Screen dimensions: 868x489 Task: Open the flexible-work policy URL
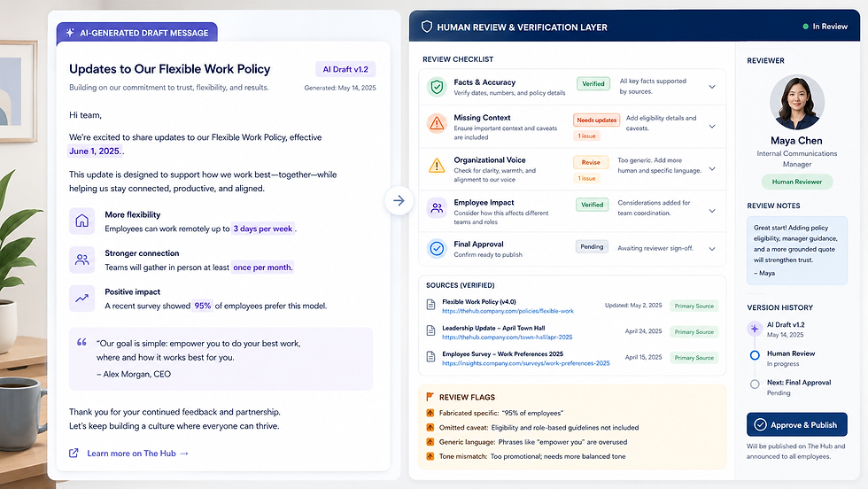point(508,311)
